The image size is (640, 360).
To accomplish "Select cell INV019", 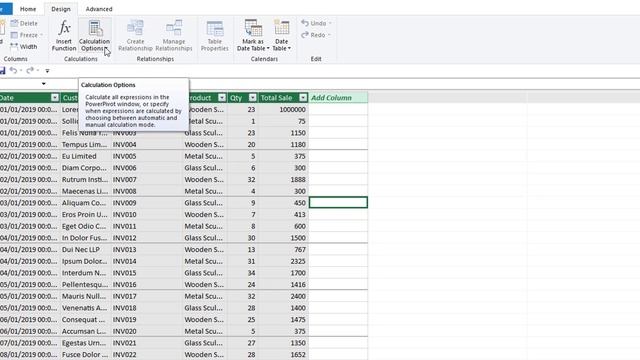I will click(147, 320).
